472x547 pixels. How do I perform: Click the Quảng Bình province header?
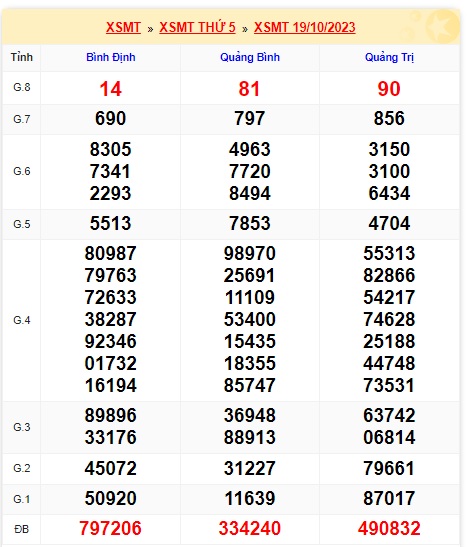[x=250, y=57]
